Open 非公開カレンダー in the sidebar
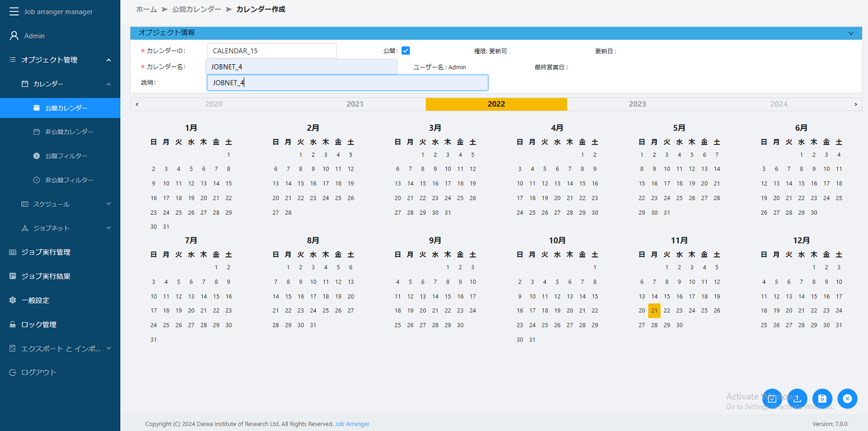Image resolution: width=868 pixels, height=431 pixels. pos(69,132)
